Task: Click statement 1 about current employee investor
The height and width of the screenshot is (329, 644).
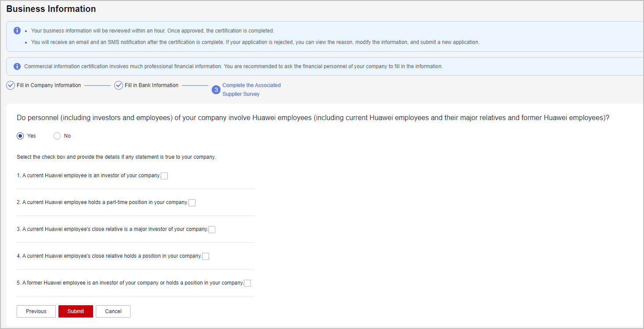Action: click(x=88, y=175)
